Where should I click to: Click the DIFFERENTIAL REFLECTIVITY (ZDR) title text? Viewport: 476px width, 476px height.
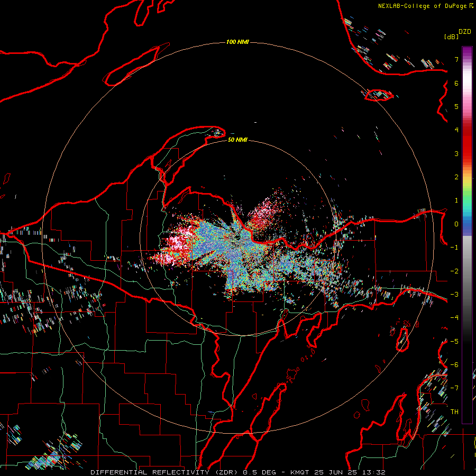tap(165, 472)
